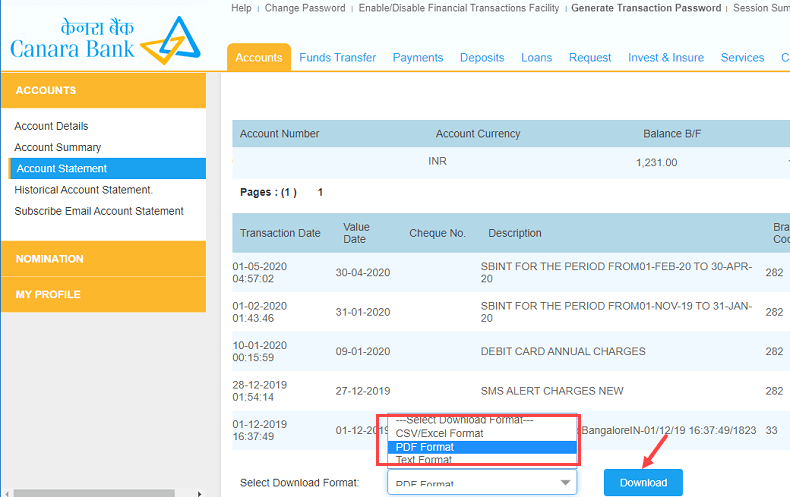Click transaction date 01-05-2020 04:57:02
This screenshot has height=497, width=790.
click(x=259, y=272)
